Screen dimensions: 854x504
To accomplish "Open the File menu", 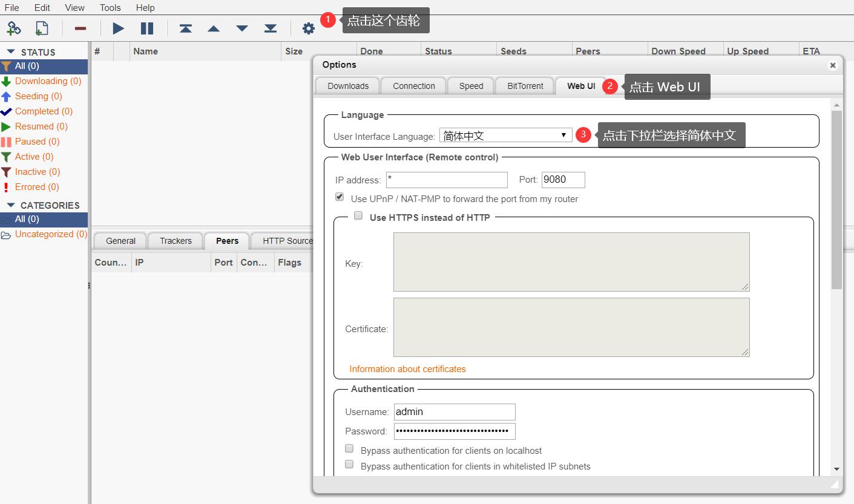I will (x=12, y=8).
